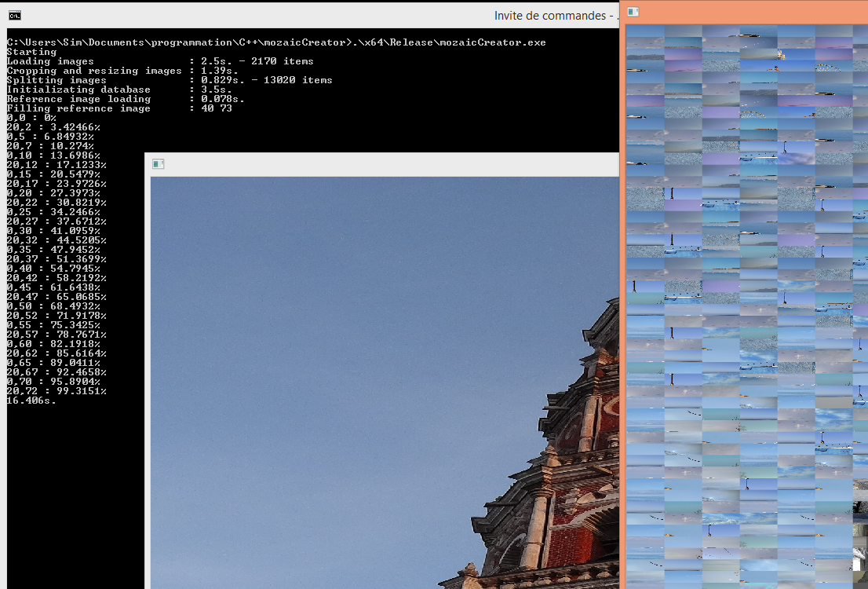Click the '20,47 : 65.0685%' progress line
The height and width of the screenshot is (589, 868).
57,297
